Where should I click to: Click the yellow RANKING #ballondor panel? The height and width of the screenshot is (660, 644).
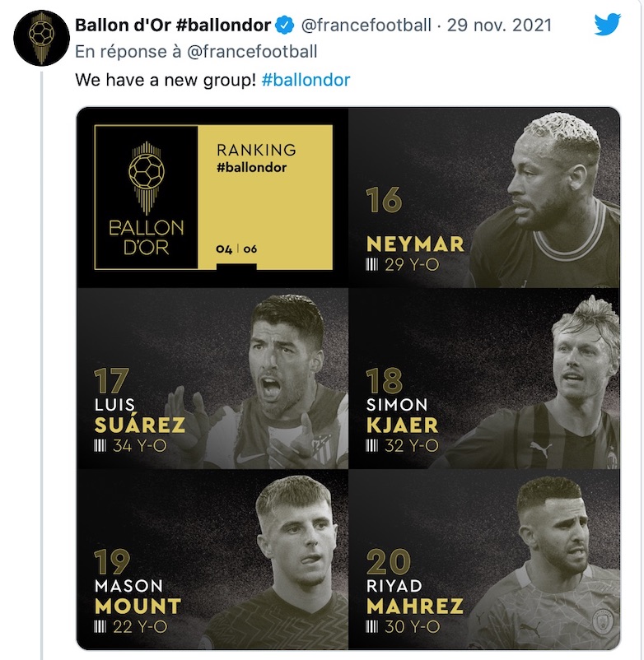pos(265,198)
